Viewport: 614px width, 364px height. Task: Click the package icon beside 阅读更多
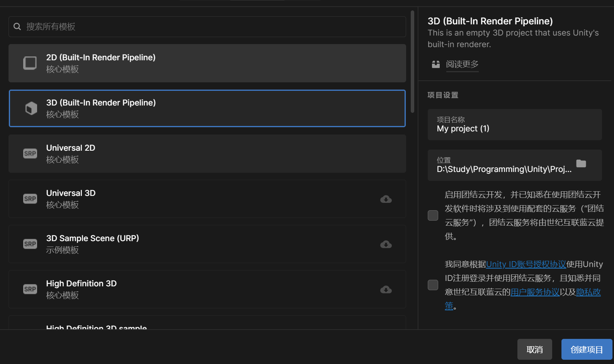click(436, 64)
